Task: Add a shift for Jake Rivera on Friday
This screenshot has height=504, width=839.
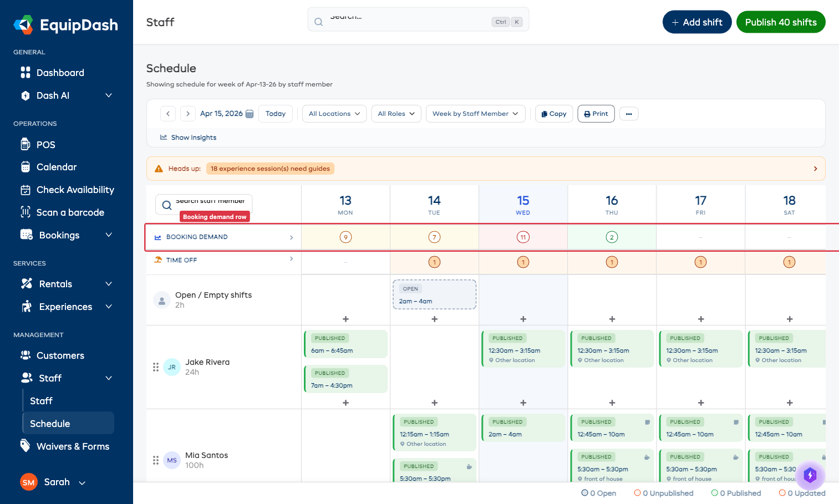Action: 700,403
